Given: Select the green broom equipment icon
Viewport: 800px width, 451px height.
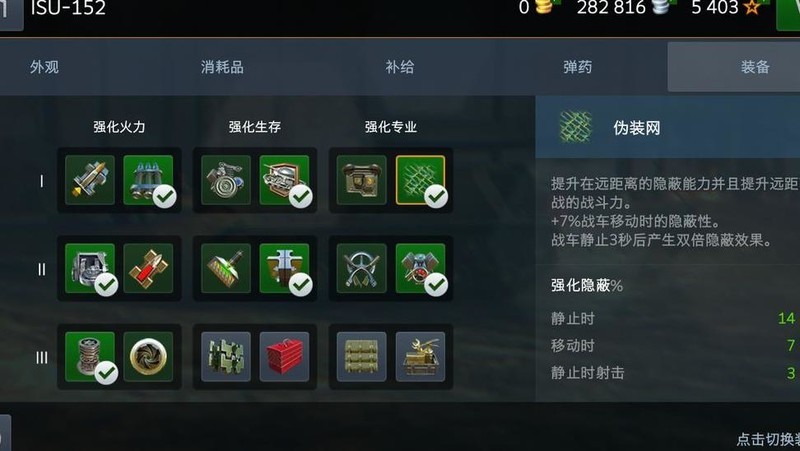Looking at the screenshot, I should [x=226, y=268].
